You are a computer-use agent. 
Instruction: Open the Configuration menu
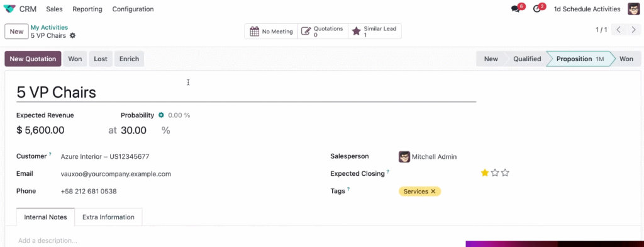tap(133, 9)
